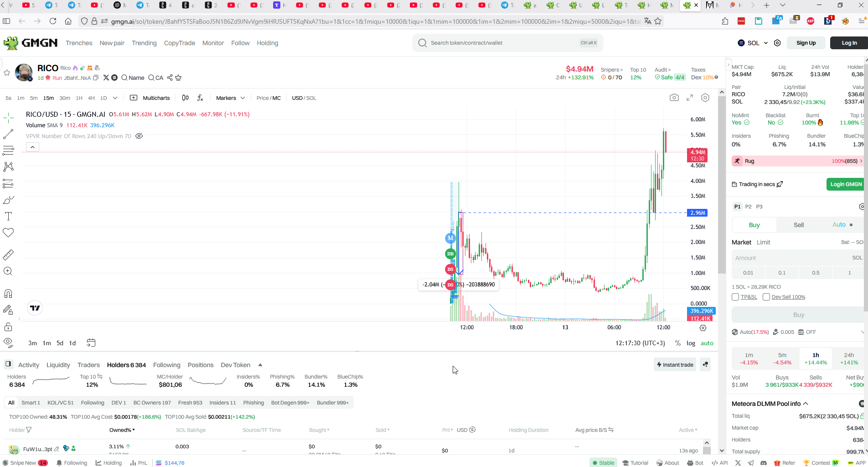Toggle auto scale on chart
The width and height of the screenshot is (868, 467).
[707, 343]
